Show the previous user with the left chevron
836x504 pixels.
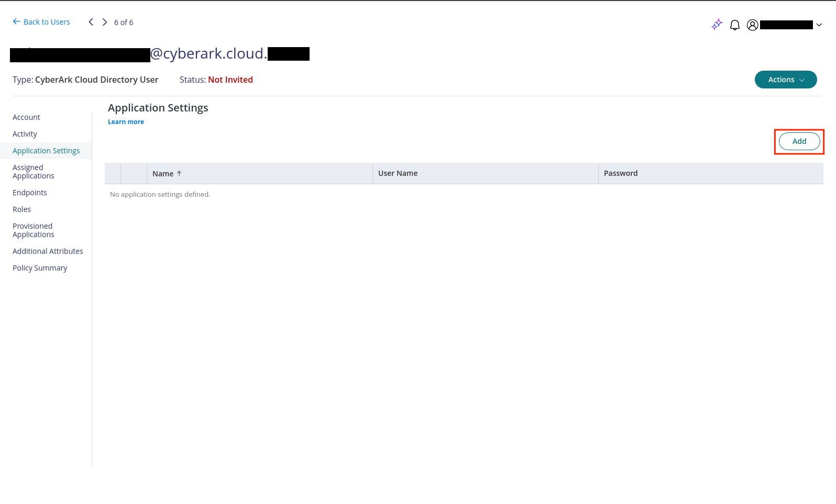(x=91, y=22)
